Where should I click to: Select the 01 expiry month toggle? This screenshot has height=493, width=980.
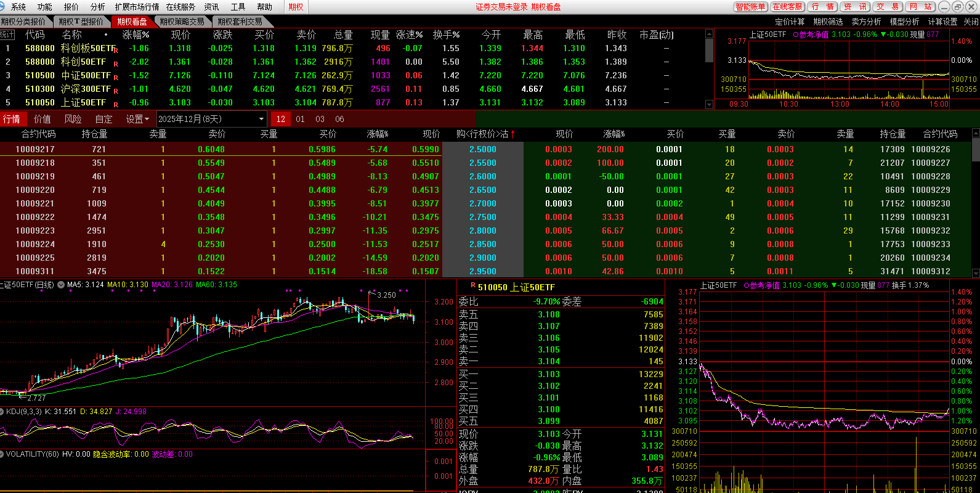click(300, 119)
